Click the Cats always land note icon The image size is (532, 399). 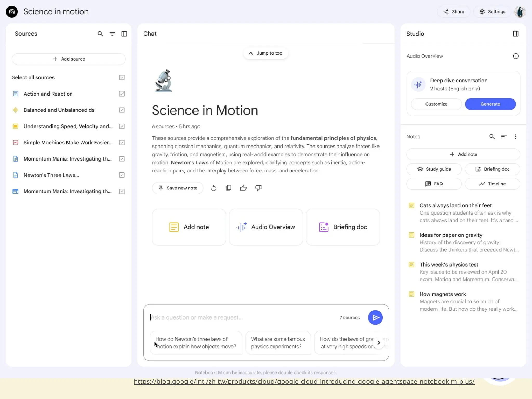[x=411, y=205]
